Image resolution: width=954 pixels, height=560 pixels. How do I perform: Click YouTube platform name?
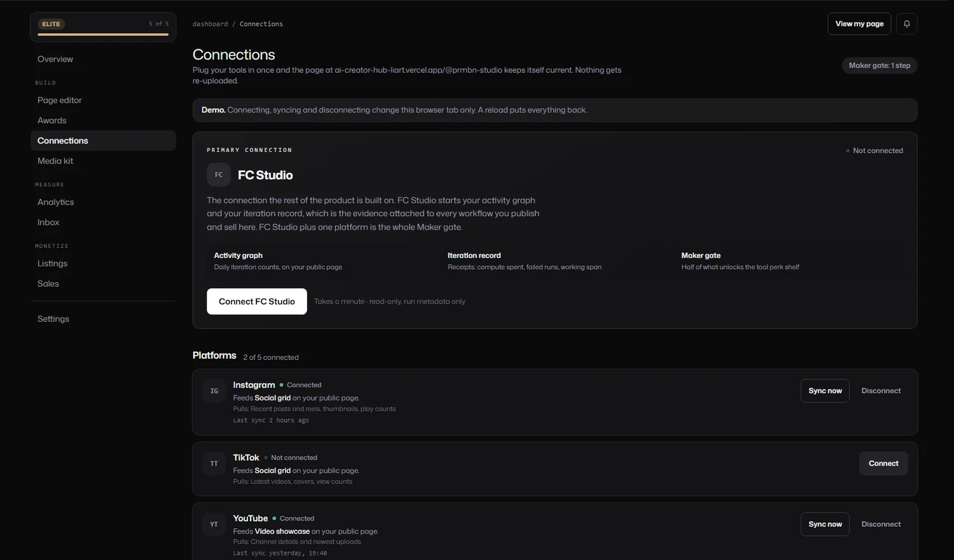251,519
